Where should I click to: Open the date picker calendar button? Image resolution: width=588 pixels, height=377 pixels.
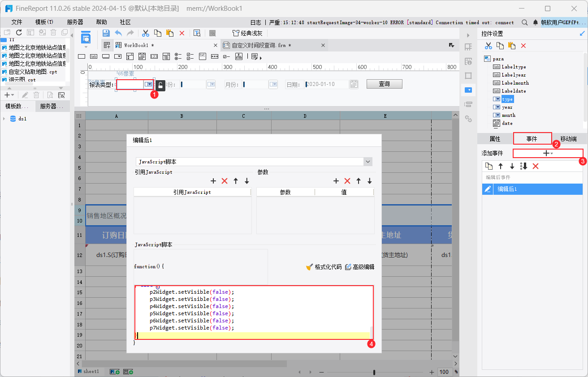coord(354,84)
